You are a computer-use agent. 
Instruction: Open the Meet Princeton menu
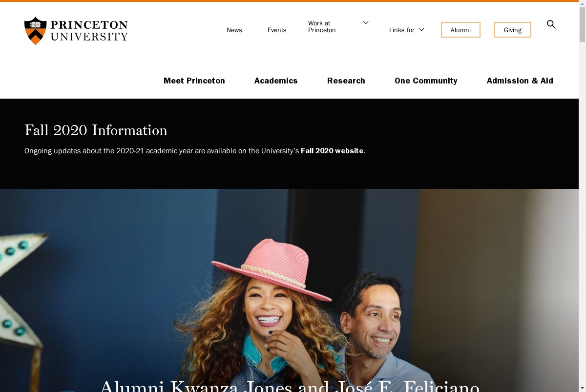(194, 81)
